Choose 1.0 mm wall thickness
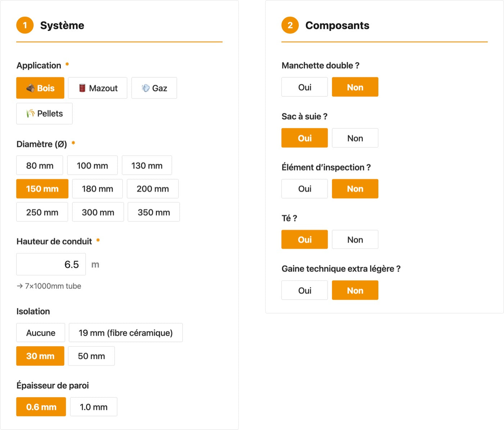 (94, 407)
